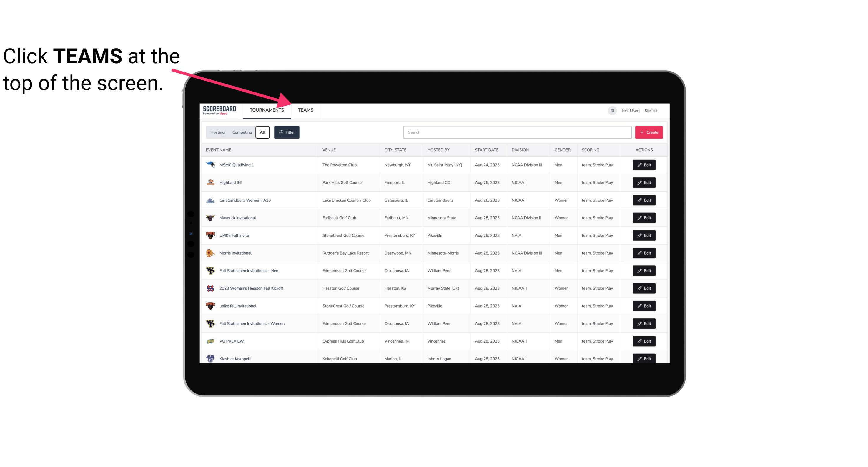Image resolution: width=868 pixels, height=467 pixels.
Task: Expand the DIVISION column header
Action: coord(521,149)
